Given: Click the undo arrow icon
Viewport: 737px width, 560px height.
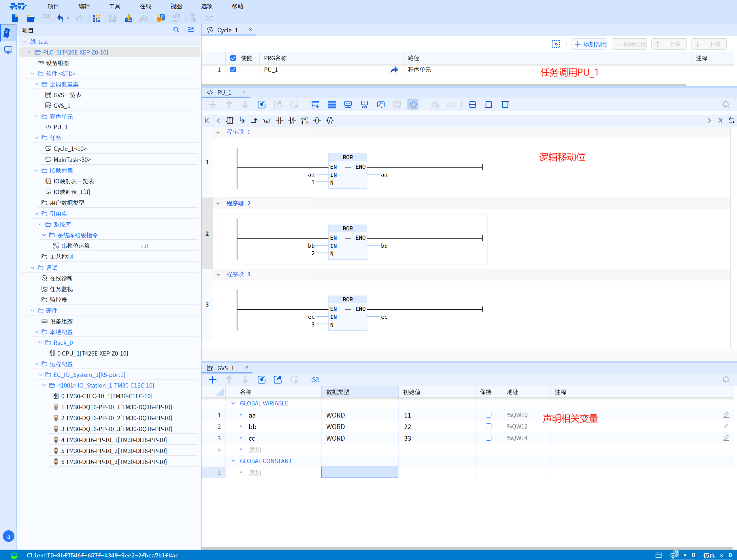Looking at the screenshot, I should click(x=60, y=18).
